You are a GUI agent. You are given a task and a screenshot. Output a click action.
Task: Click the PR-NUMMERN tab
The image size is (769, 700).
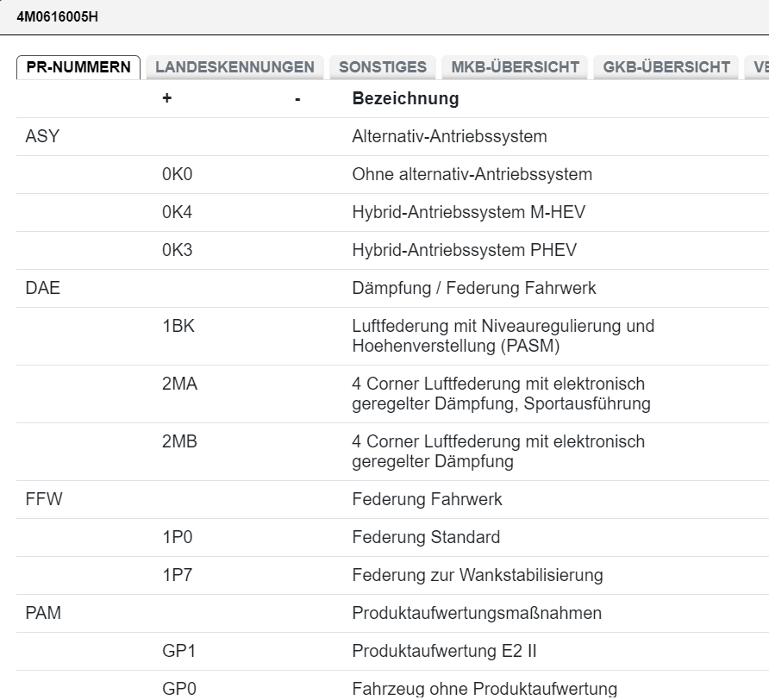(x=78, y=67)
